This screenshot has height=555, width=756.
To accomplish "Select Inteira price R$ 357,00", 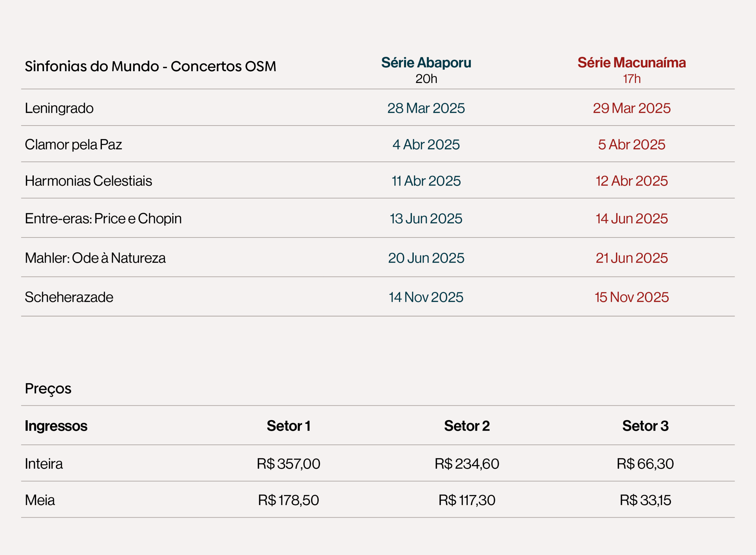I will [x=289, y=464].
